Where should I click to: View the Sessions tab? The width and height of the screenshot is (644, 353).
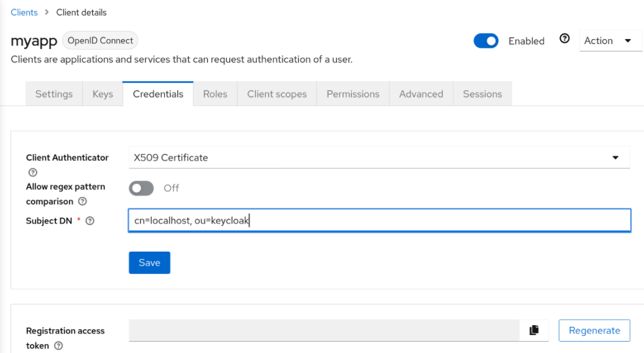click(x=482, y=94)
